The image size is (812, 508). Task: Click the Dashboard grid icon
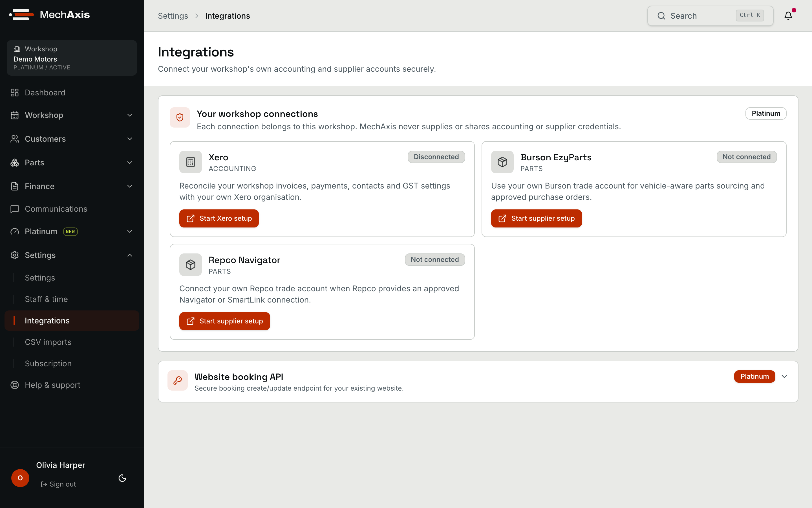coord(14,93)
